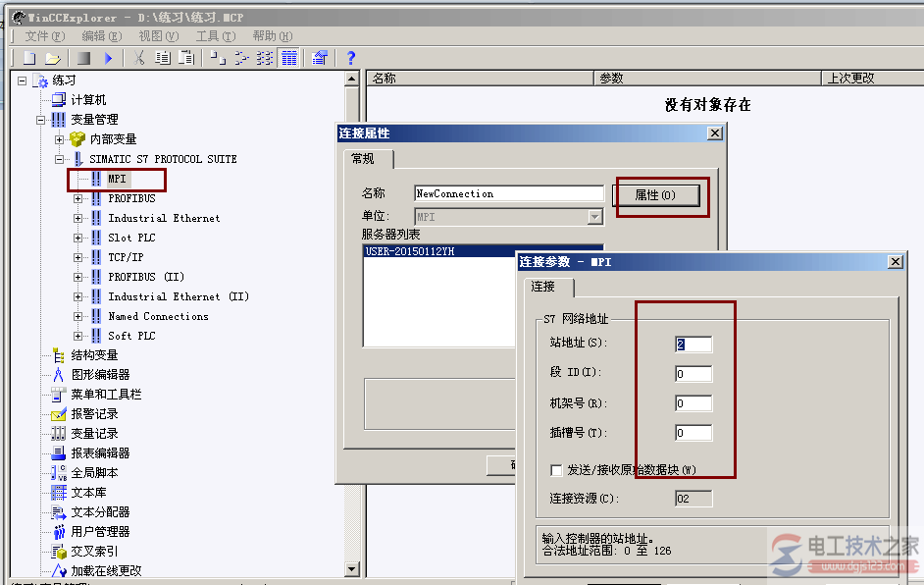Open the 报警记录 icon
924x585 pixels.
[58, 414]
